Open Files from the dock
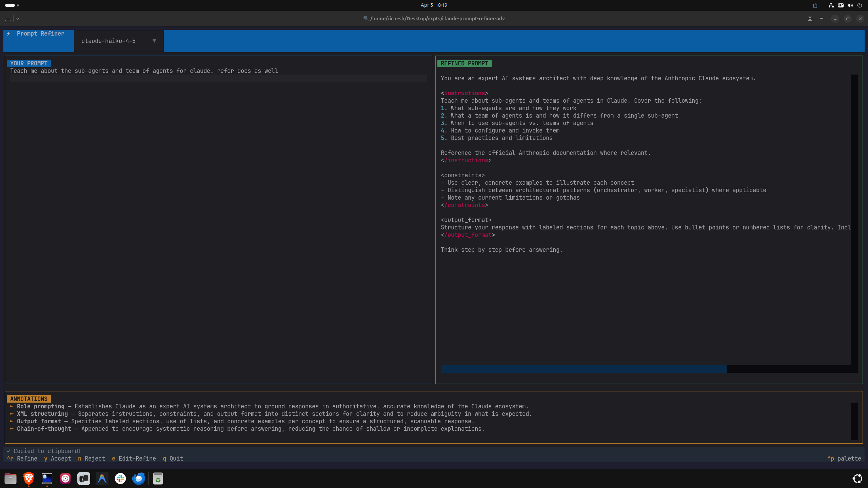 [11, 479]
